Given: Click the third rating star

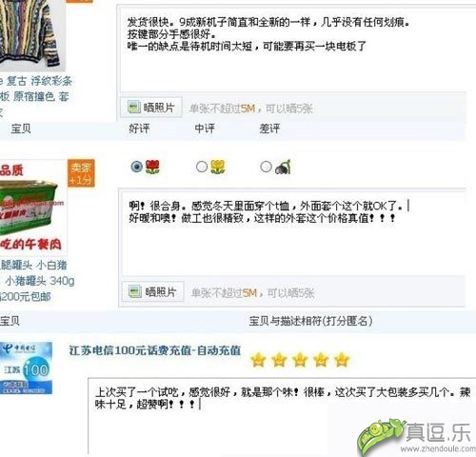Looking at the screenshot, I should point(300,360).
